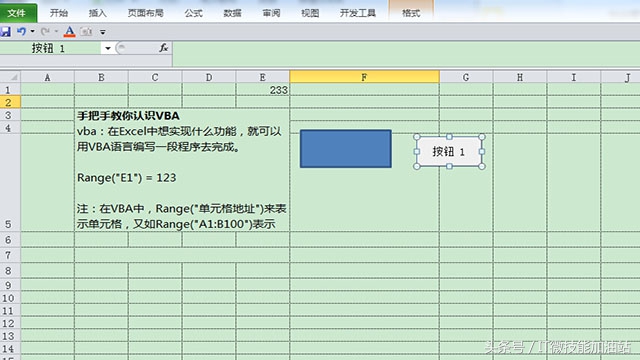Click cell E1 containing 233
640x360 pixels.
pyautogui.click(x=263, y=90)
